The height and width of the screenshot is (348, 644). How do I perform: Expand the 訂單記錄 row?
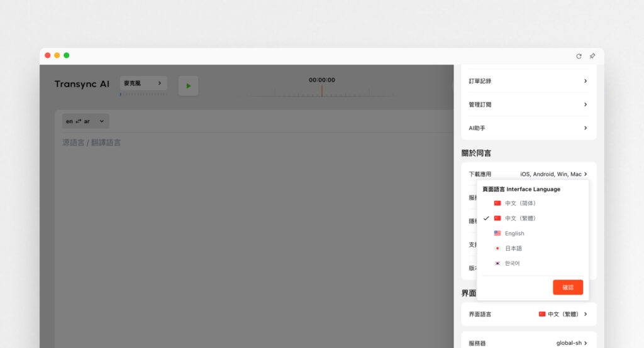(x=528, y=81)
